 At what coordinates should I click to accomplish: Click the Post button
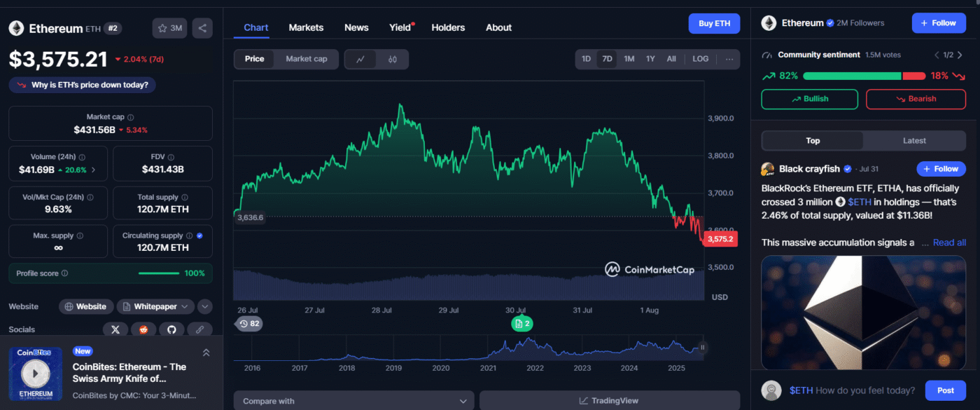(x=945, y=390)
